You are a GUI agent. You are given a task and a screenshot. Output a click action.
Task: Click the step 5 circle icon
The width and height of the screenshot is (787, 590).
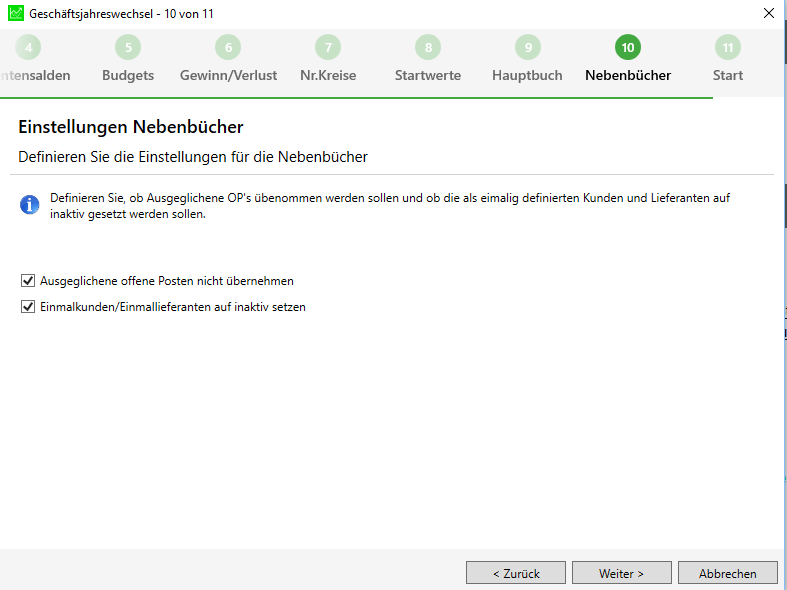128,47
